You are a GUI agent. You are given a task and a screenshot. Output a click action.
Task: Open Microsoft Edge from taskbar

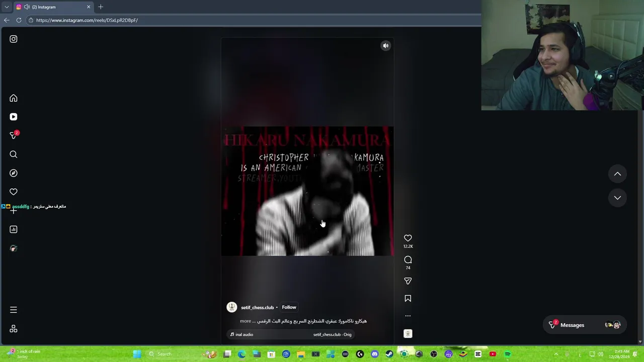click(242, 354)
